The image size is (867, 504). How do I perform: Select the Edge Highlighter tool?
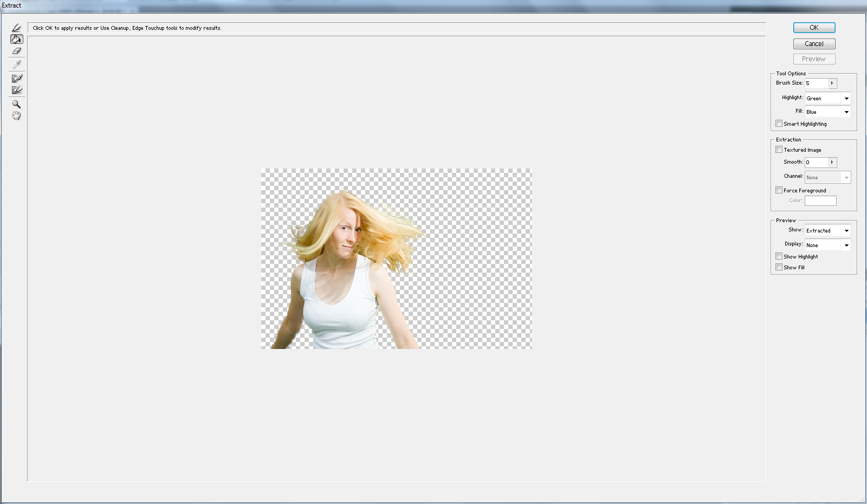(16, 28)
